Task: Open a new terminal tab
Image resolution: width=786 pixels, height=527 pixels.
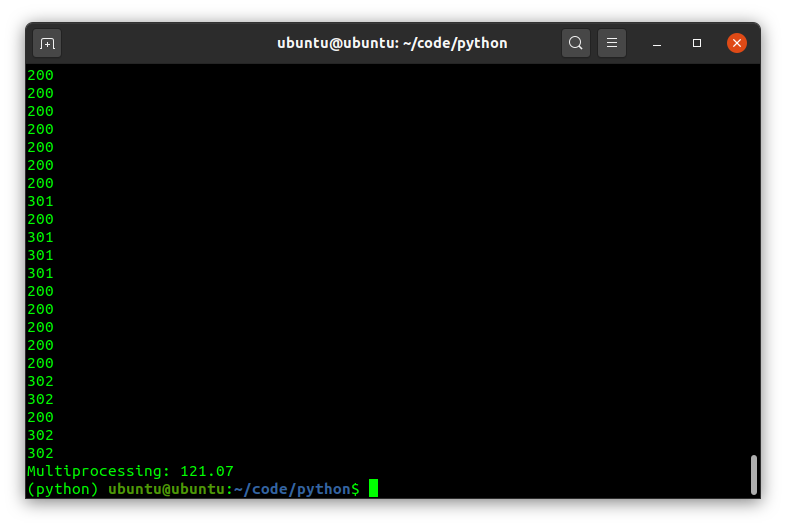Action: tap(47, 44)
